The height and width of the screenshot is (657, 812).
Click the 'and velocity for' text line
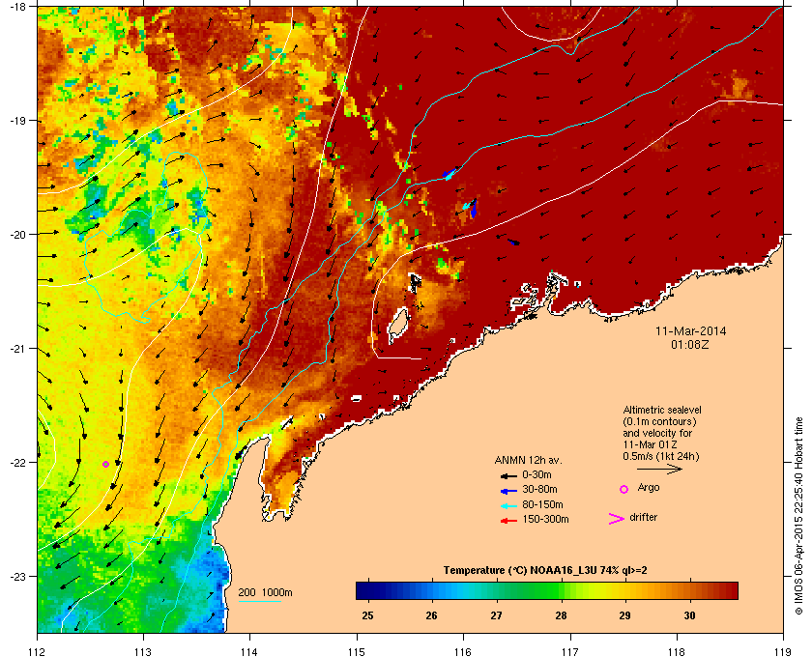(x=657, y=433)
